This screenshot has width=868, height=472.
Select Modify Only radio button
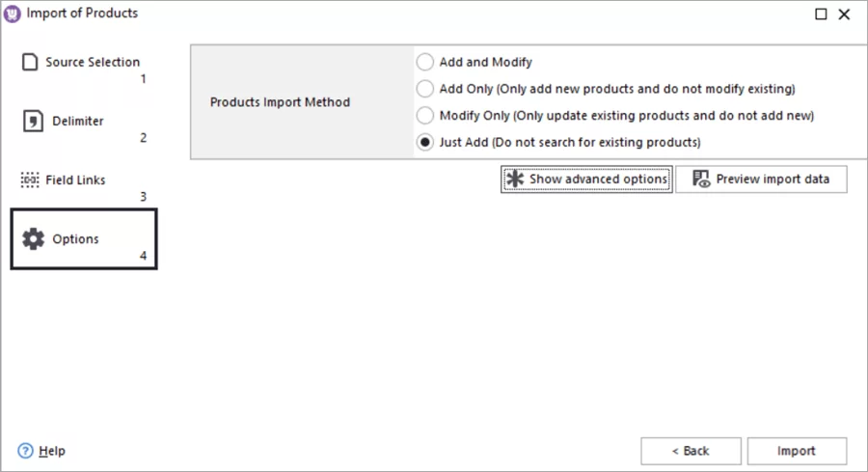(x=425, y=116)
